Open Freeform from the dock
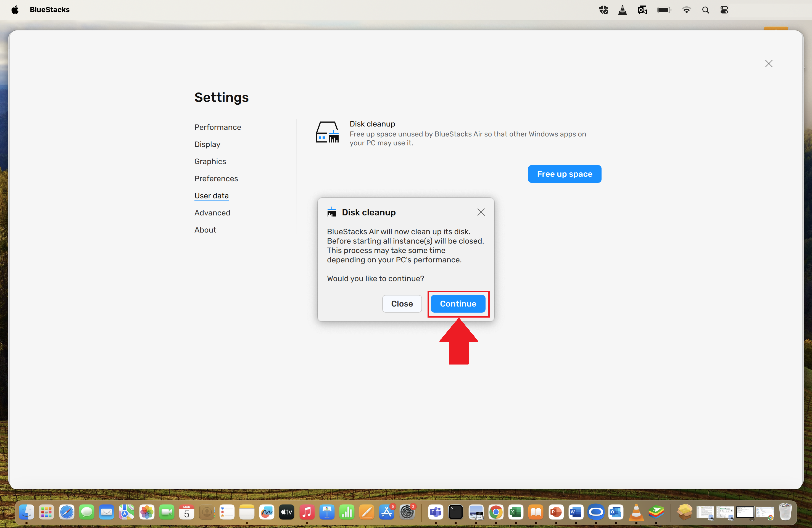The height and width of the screenshot is (528, 812). 267,512
